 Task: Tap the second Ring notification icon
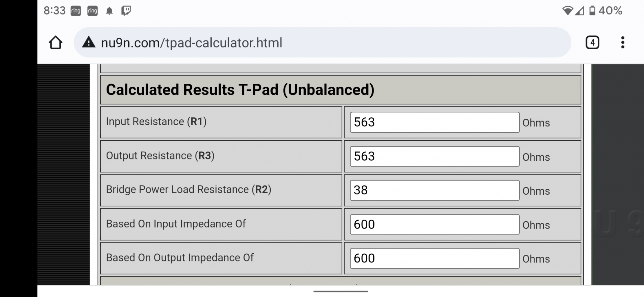[92, 11]
